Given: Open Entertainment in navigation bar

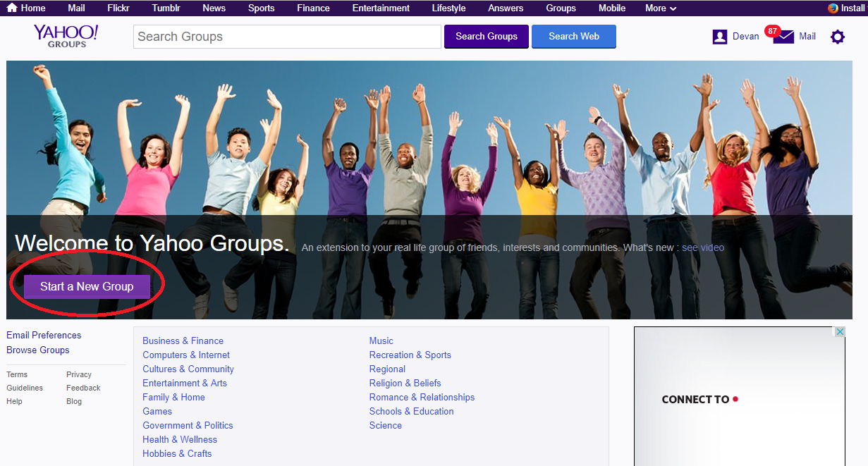Looking at the screenshot, I should tap(381, 8).
